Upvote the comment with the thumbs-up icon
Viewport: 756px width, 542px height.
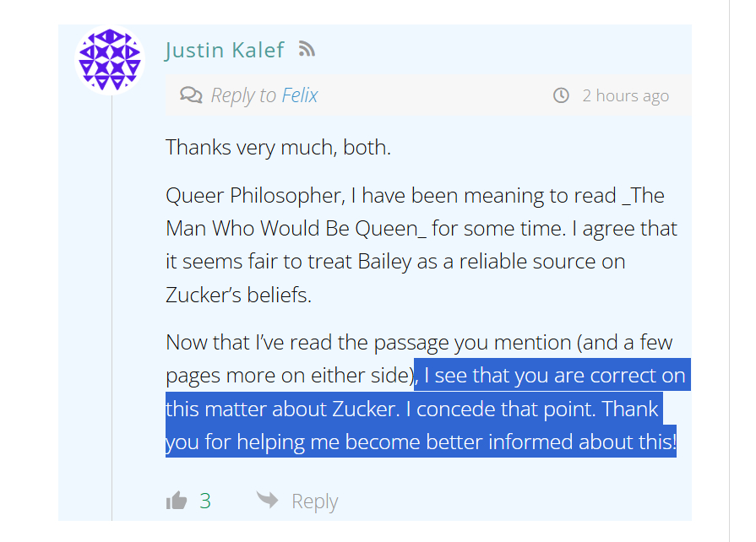click(x=177, y=501)
